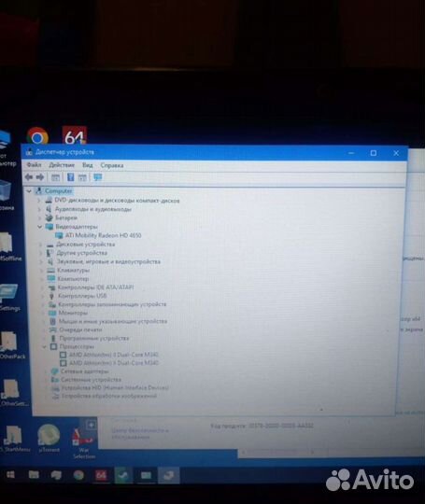Click the Видеоадаптеры display adapter icon
The height and width of the screenshot is (504, 425).
click(50, 227)
